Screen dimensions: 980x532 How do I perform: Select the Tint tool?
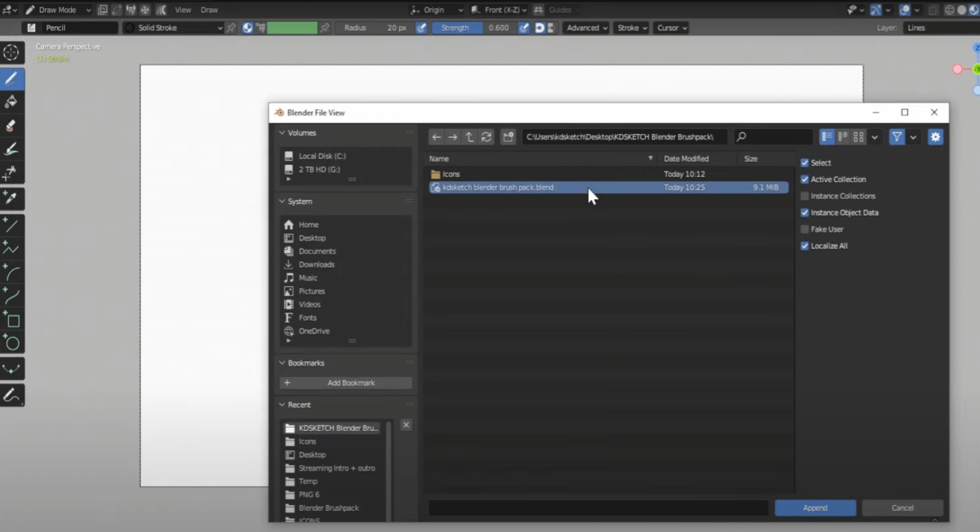(x=11, y=149)
